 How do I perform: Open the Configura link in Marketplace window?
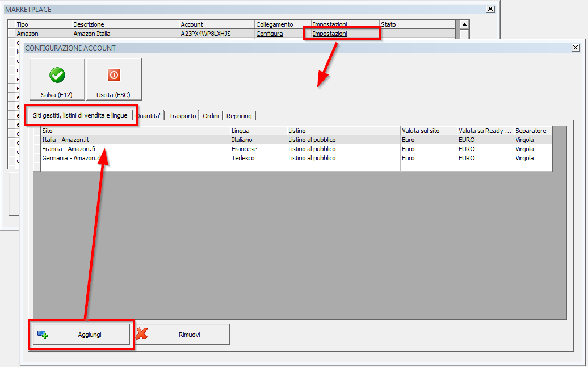point(269,34)
